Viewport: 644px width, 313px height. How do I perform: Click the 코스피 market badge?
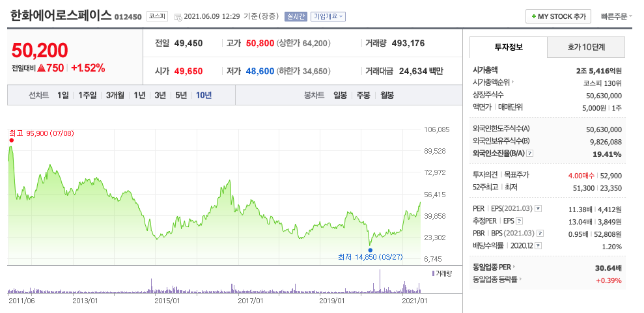pyautogui.click(x=158, y=16)
